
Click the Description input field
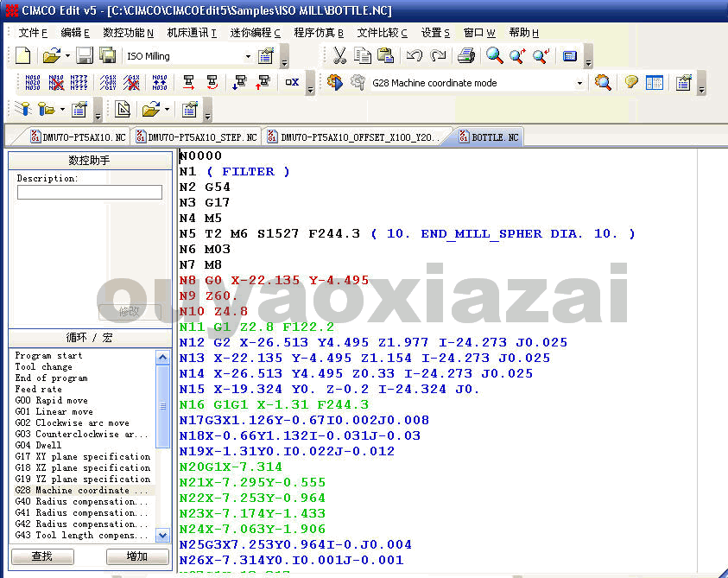90,193
